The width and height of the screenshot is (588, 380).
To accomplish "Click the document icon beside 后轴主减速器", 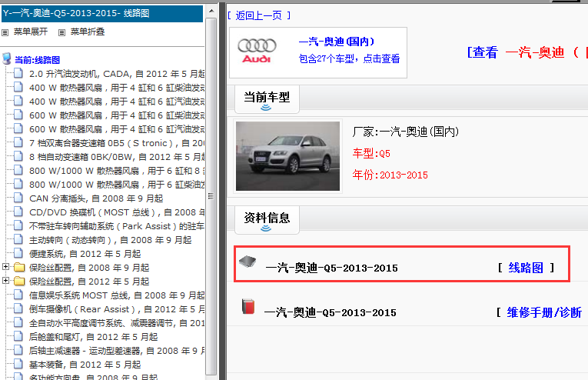I will (x=18, y=350).
